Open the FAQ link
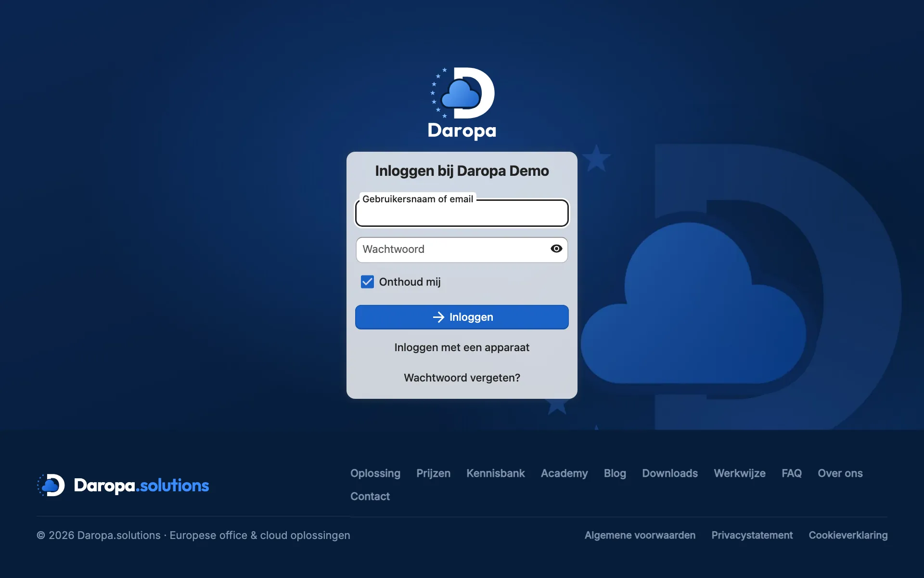The image size is (924, 578). 792,473
